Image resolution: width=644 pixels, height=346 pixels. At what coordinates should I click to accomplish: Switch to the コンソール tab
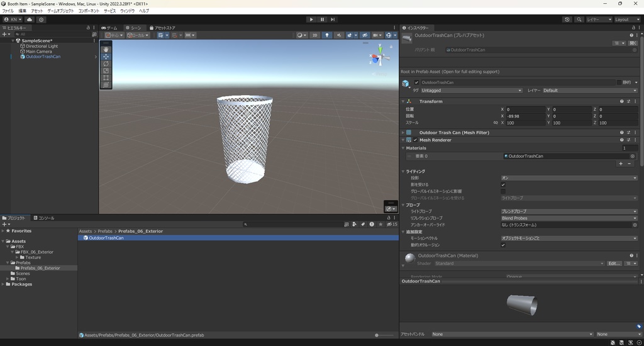[x=44, y=218]
